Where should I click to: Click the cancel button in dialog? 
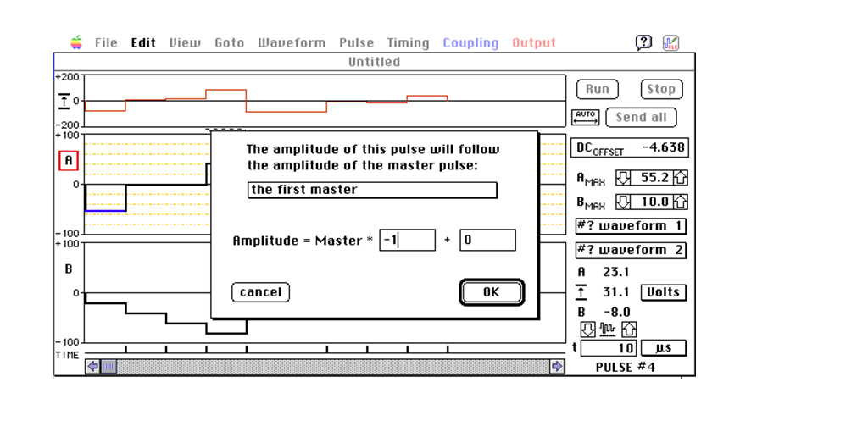(260, 292)
